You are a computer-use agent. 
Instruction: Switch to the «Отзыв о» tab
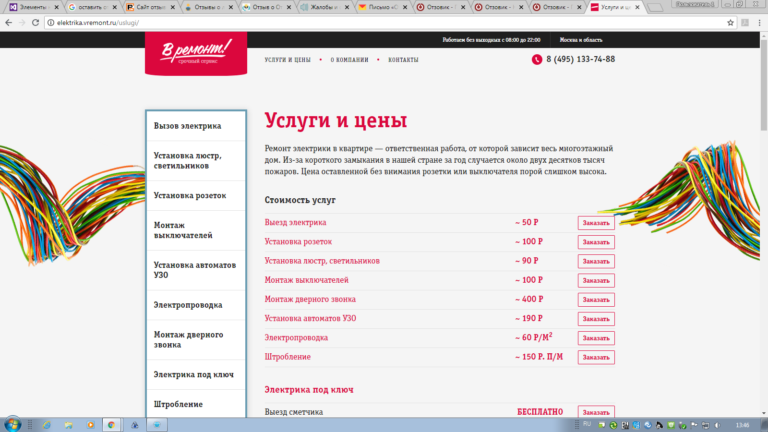[265, 7]
